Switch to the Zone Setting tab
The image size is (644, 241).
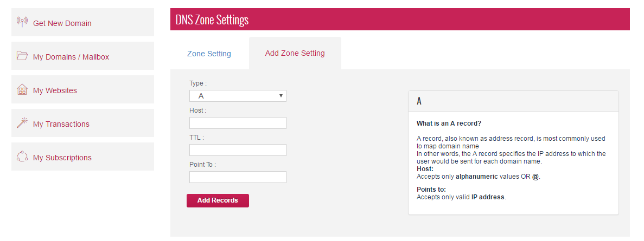209,54
